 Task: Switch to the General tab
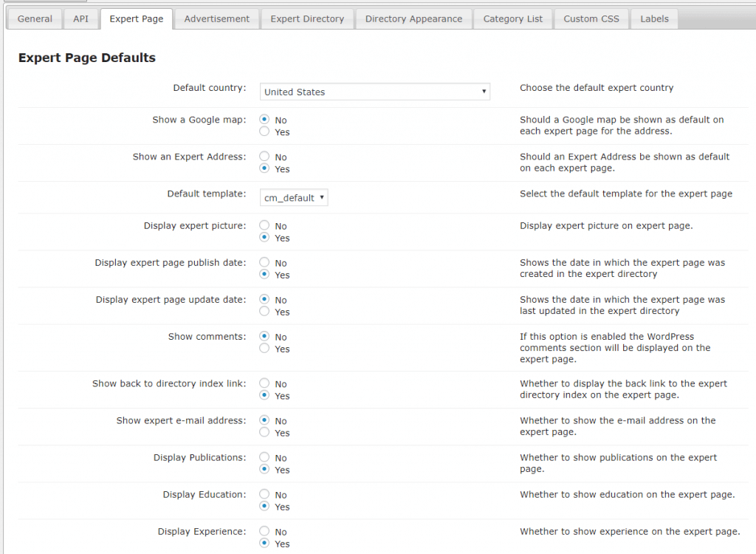point(35,19)
